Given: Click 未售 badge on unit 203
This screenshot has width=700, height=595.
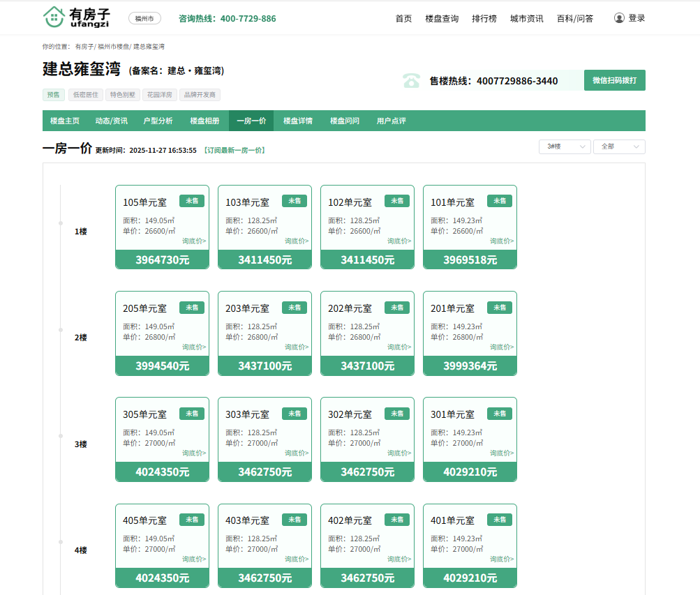Looking at the screenshot, I should pos(294,308).
